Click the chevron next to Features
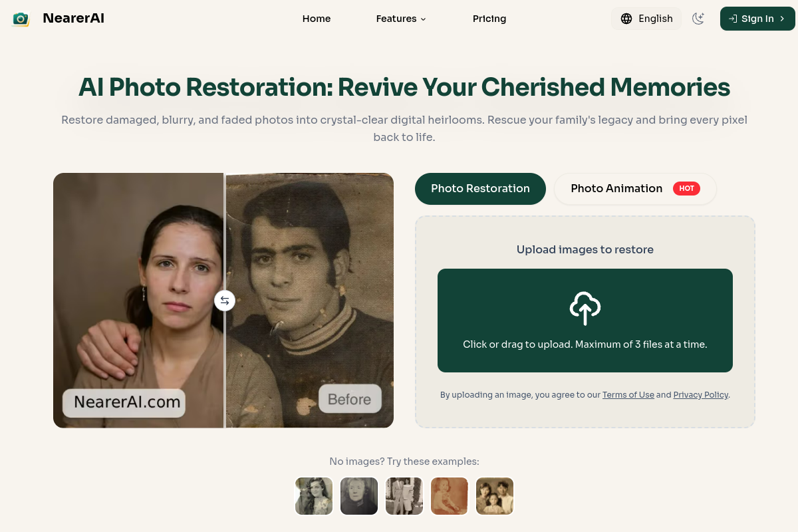 (423, 19)
